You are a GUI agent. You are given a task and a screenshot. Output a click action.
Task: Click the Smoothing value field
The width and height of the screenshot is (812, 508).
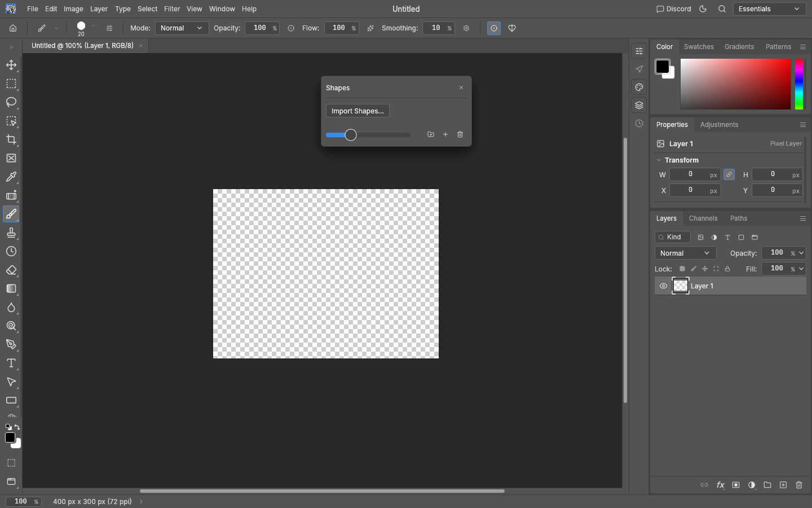pyautogui.click(x=439, y=28)
